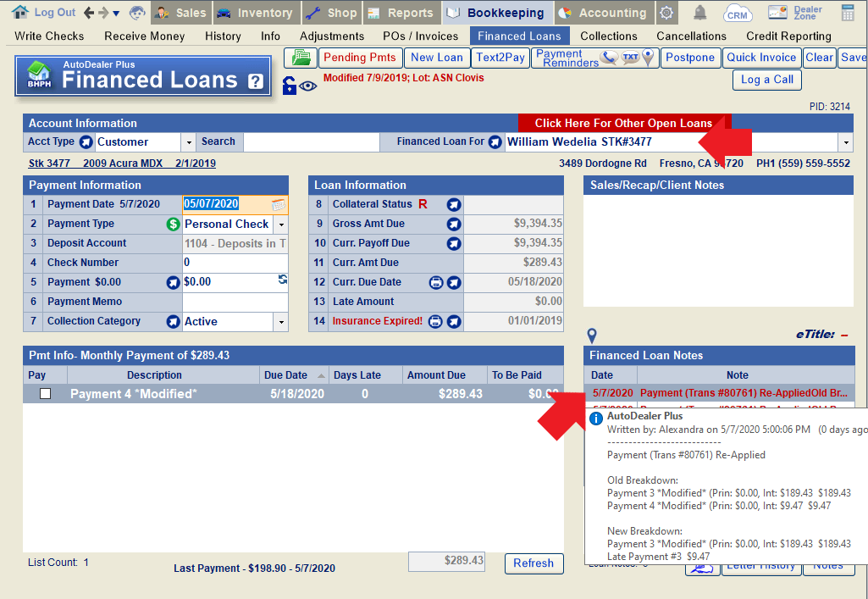Screen dimensions: 868x599
Task: Click the recalculate icon in Payment field
Action: [282, 279]
